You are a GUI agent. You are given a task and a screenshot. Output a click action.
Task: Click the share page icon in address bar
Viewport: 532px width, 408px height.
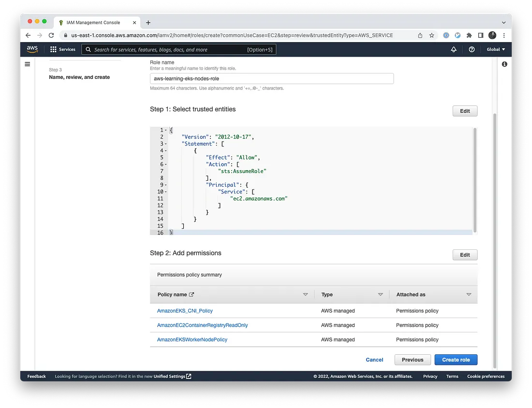pos(420,35)
